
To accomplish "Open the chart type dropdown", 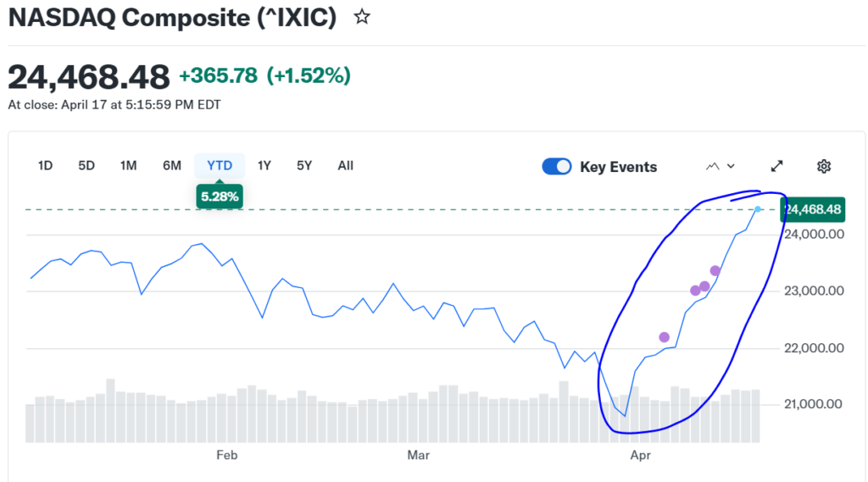I will [721, 166].
